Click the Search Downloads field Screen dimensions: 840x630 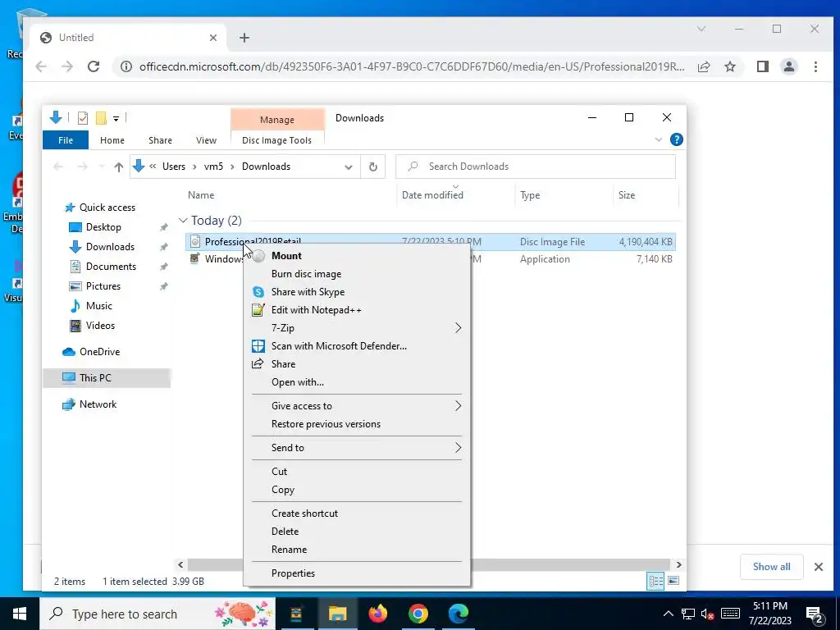[x=536, y=167]
